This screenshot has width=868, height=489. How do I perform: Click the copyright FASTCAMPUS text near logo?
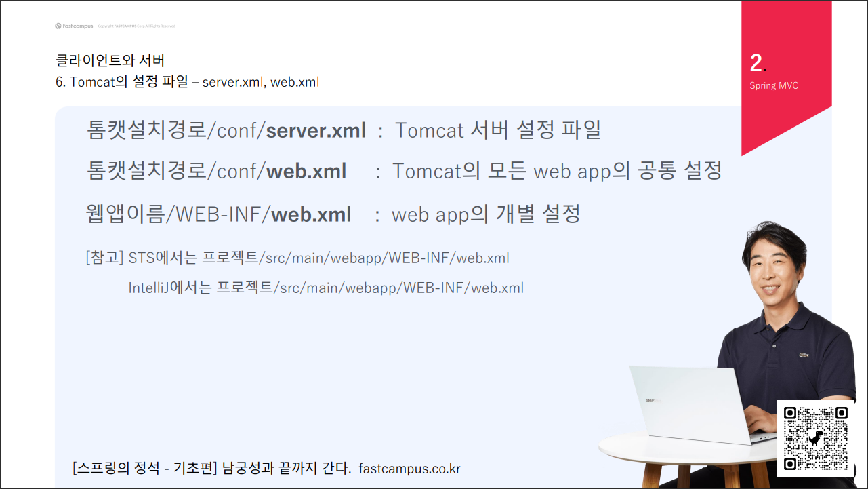[x=136, y=26]
